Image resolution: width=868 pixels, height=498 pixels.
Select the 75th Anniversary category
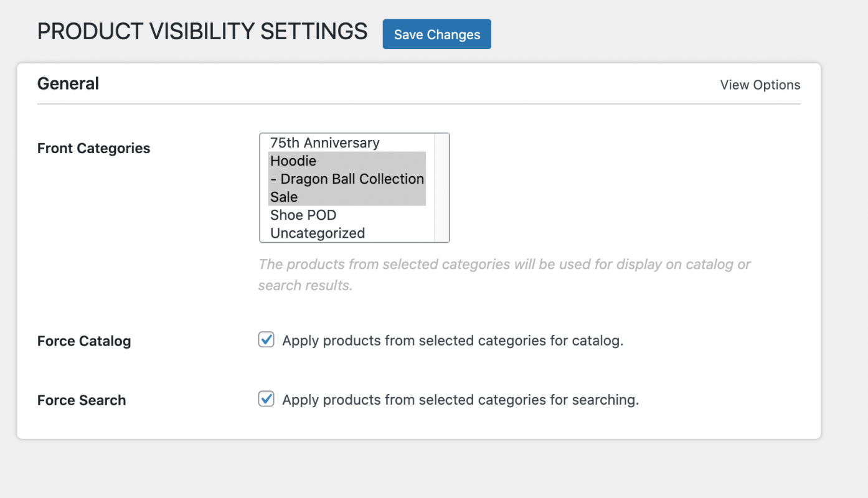click(x=324, y=143)
